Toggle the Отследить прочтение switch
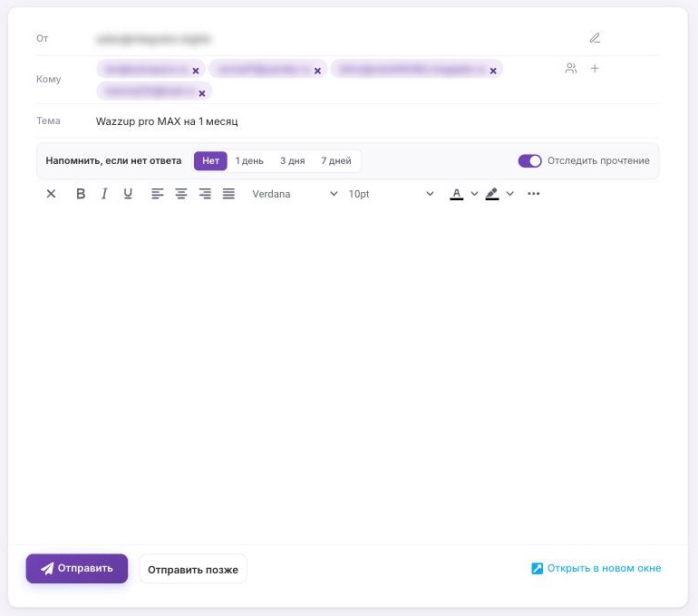 (529, 160)
